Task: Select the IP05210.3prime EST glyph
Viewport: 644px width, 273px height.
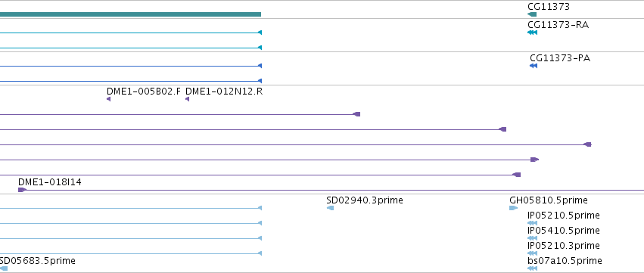Action: pos(532,253)
